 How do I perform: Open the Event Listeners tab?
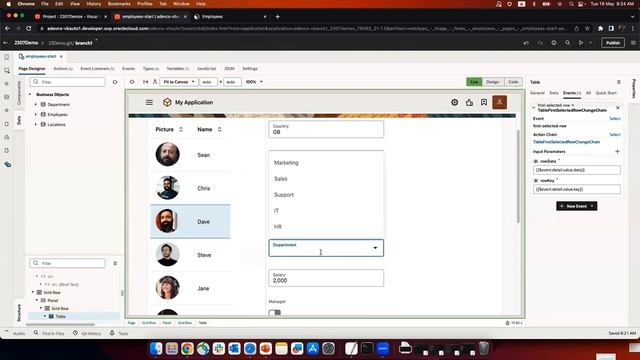[x=97, y=69]
